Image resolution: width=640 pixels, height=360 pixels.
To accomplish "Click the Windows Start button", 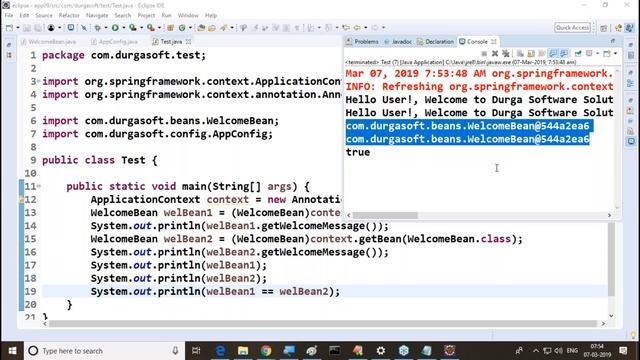I will pos(12,351).
